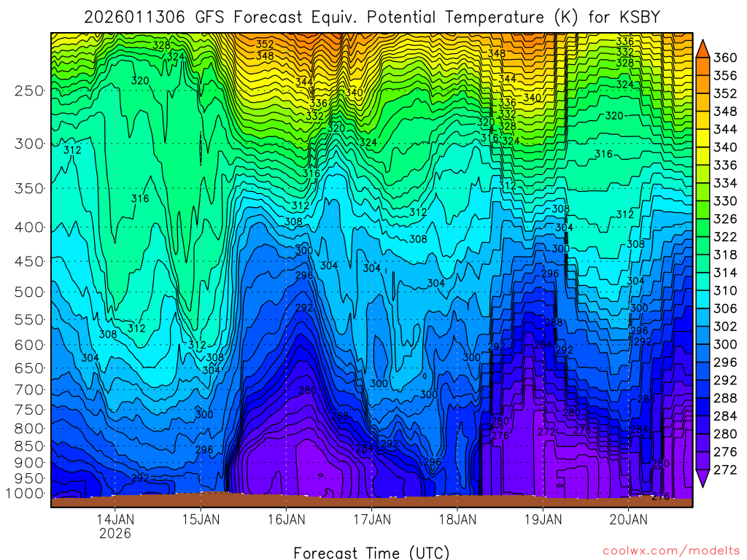
Task: Click the 550 pressure axis label
Action: 29,319
